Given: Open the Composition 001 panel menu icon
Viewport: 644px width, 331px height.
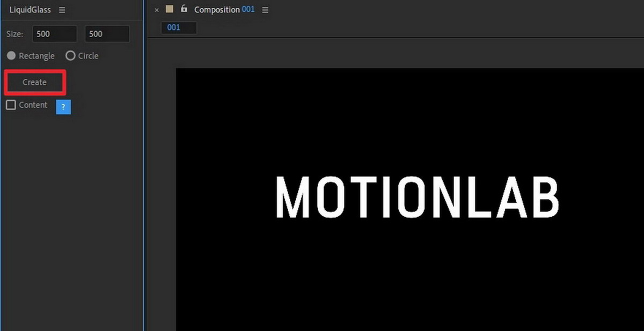Looking at the screenshot, I should tap(265, 10).
